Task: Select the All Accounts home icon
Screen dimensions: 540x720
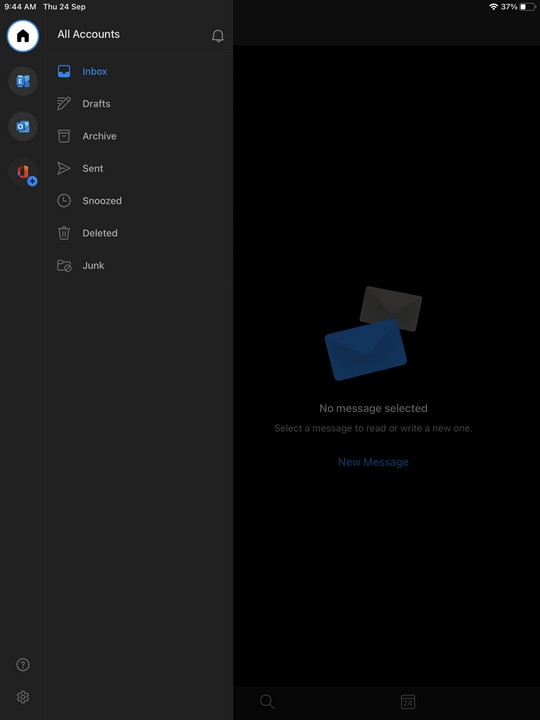Action: [23, 36]
